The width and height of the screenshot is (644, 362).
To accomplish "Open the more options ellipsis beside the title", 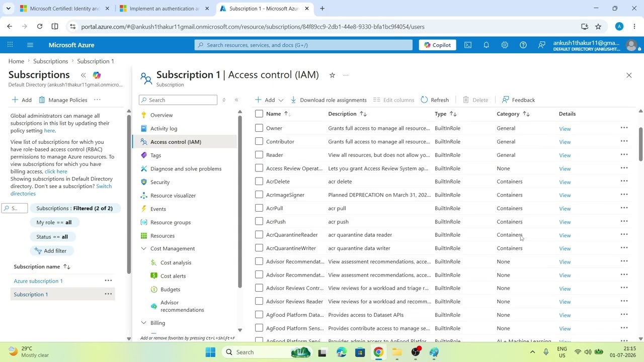I will click(346, 75).
